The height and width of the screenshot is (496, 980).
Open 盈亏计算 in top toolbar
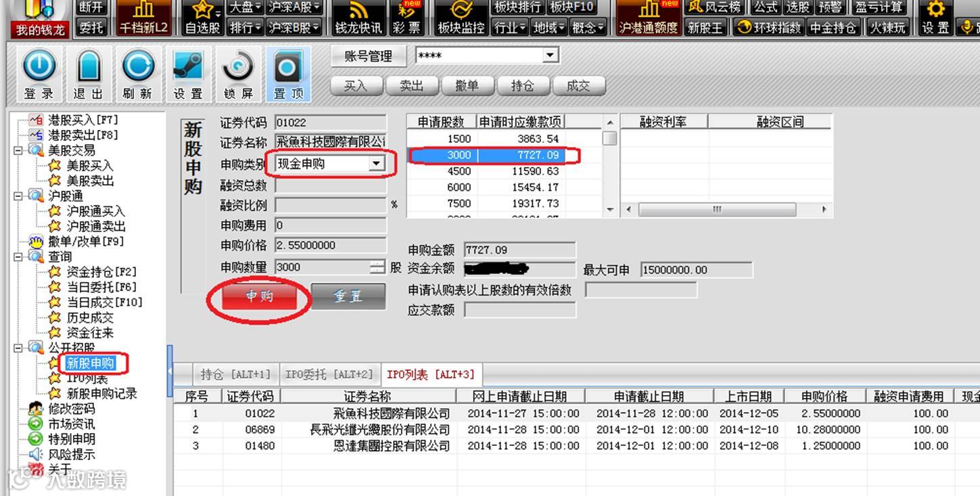pos(879,8)
